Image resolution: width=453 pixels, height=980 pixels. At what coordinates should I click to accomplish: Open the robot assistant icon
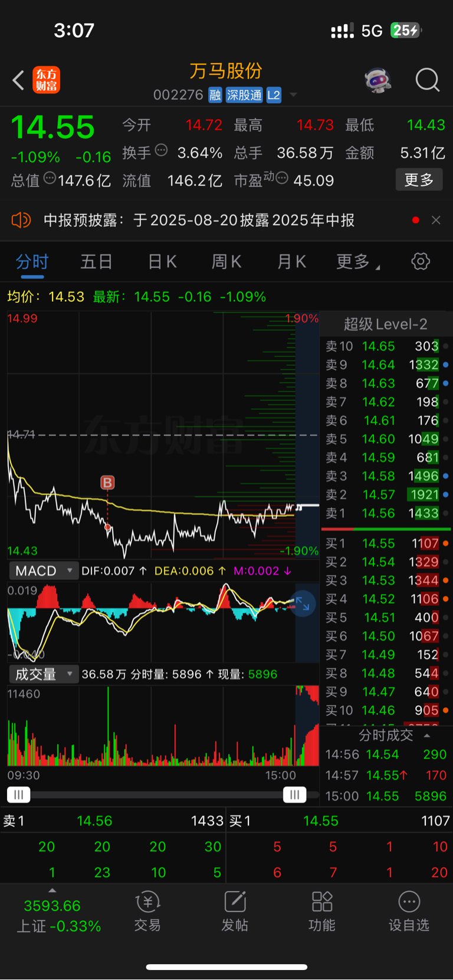(x=378, y=80)
